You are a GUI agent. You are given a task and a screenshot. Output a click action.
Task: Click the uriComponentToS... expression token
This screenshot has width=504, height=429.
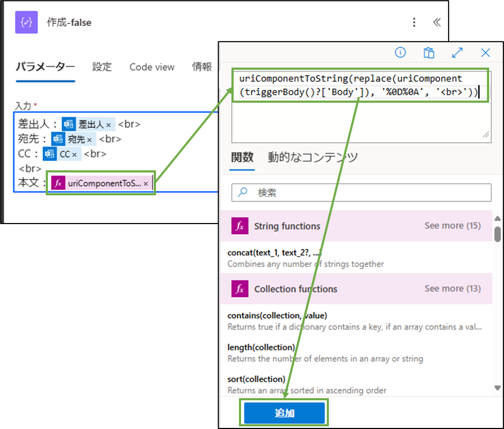(101, 183)
